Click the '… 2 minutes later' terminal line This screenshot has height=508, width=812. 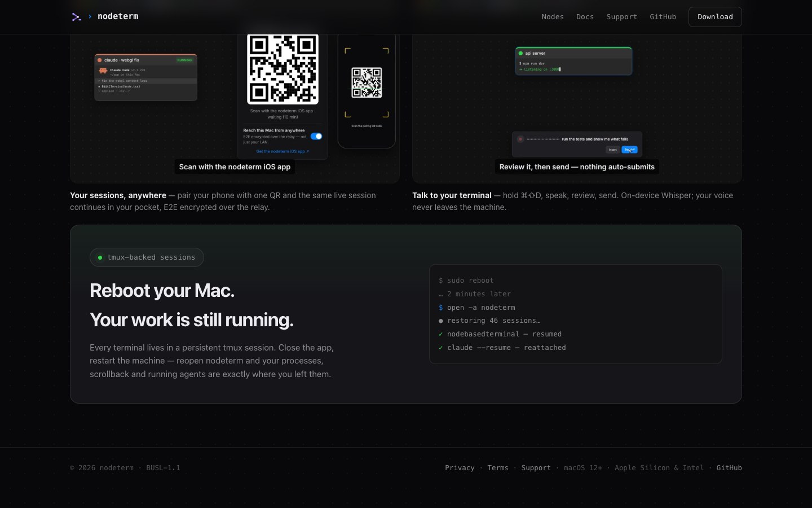475,294
